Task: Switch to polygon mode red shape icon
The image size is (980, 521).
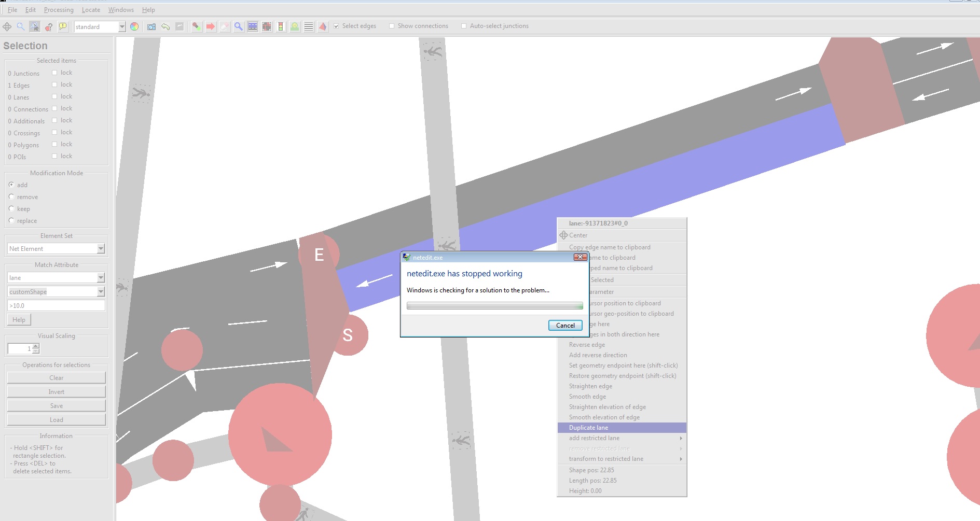Action: [x=323, y=26]
